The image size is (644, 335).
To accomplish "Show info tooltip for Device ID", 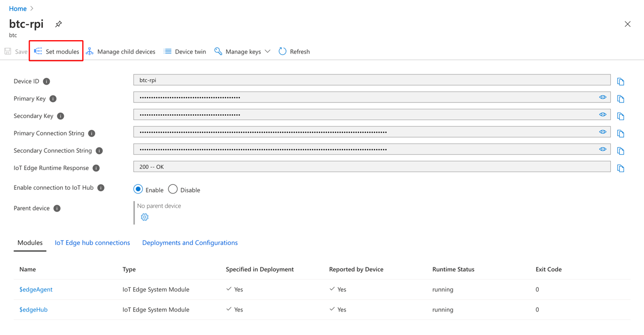I will click(x=47, y=81).
